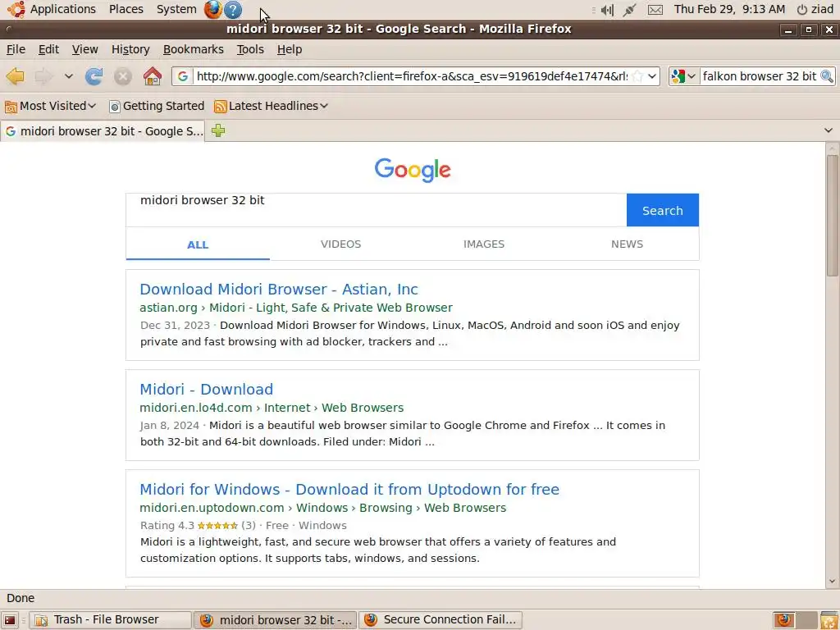Open the back/forward history dropdown arrow

[x=69, y=76]
